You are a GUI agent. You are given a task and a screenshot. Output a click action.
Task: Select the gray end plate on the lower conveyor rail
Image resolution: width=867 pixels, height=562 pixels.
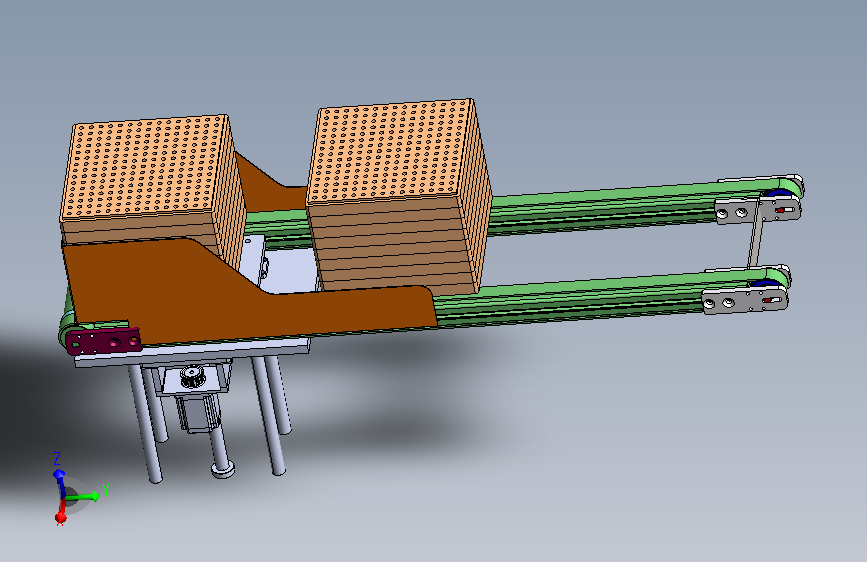tap(745, 300)
